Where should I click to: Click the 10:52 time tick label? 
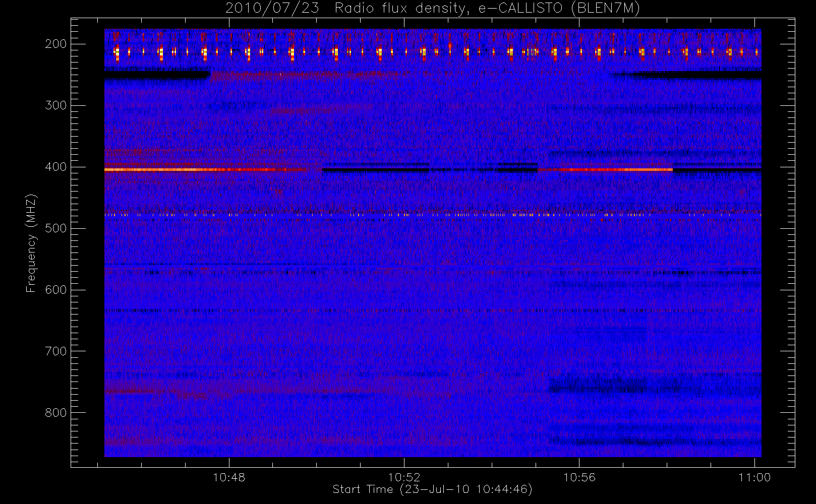point(404,477)
